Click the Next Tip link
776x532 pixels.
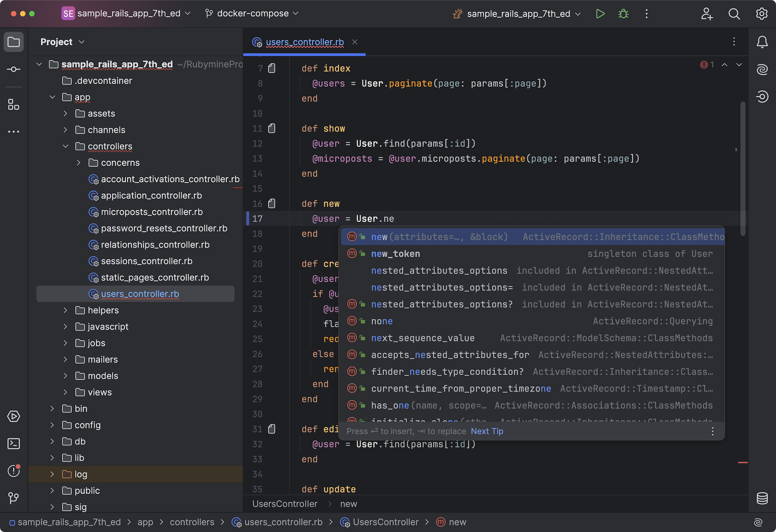pos(487,431)
